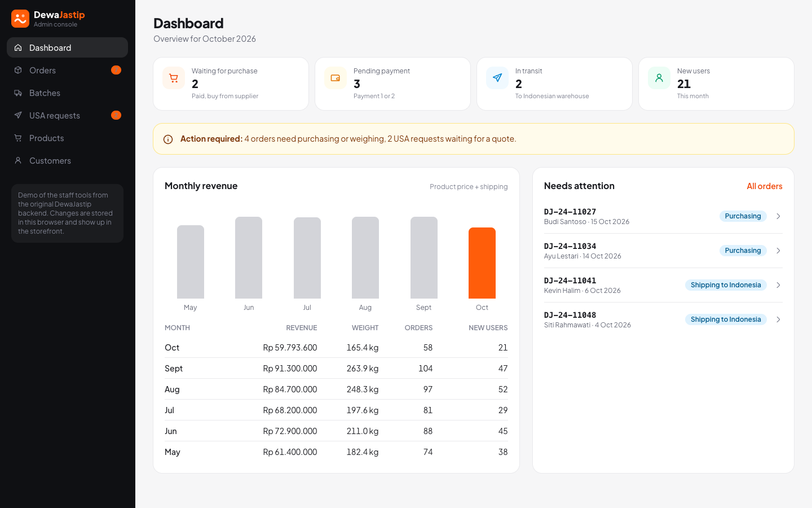Screen dimensions: 812x508
Task: Click the USA requests notification badge
Action: click(x=116, y=115)
